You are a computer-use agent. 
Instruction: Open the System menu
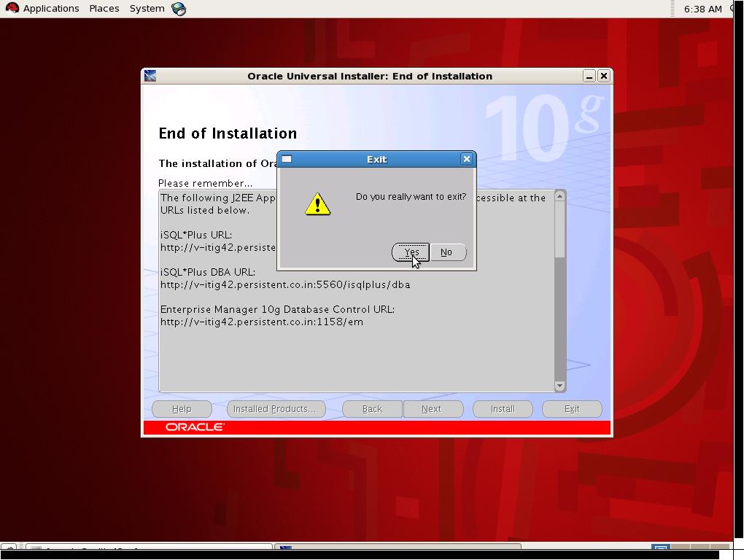[147, 9]
